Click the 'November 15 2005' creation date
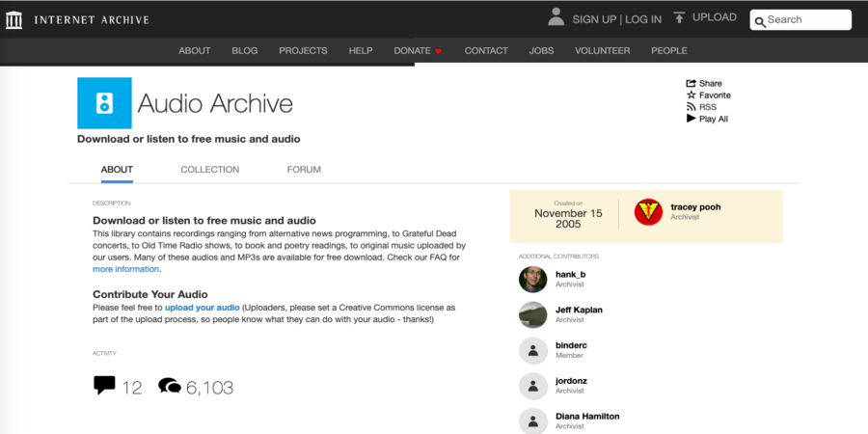The image size is (868, 434). point(568,219)
